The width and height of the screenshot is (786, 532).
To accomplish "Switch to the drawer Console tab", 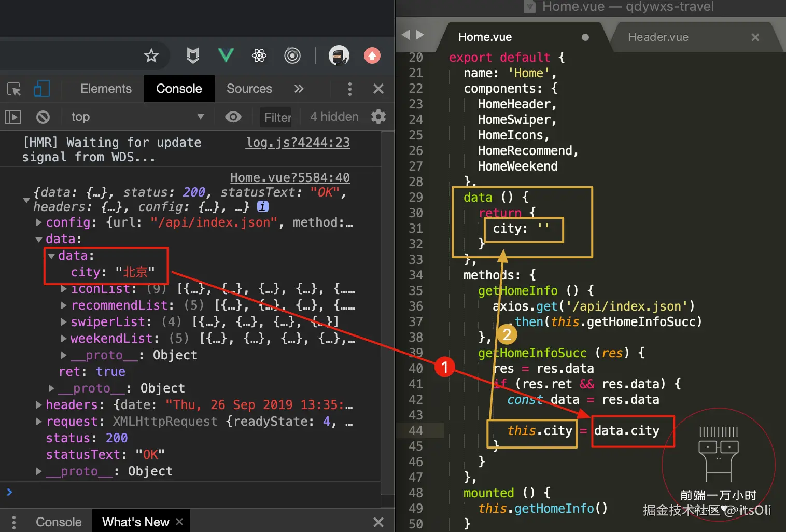I will click(x=59, y=522).
